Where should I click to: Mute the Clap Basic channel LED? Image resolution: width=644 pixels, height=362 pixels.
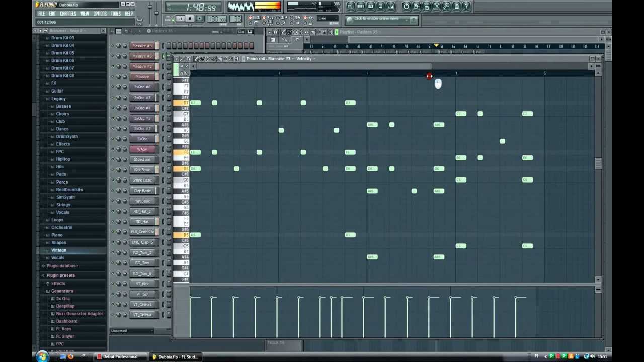pos(113,191)
